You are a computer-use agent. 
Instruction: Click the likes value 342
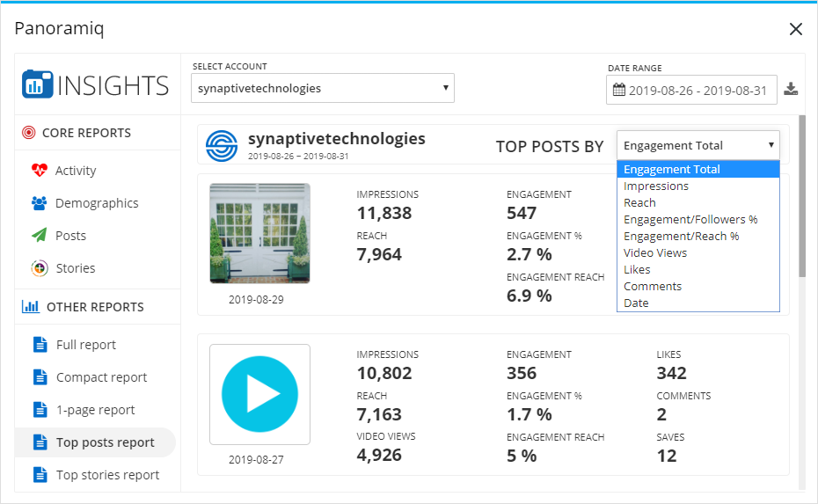(671, 373)
